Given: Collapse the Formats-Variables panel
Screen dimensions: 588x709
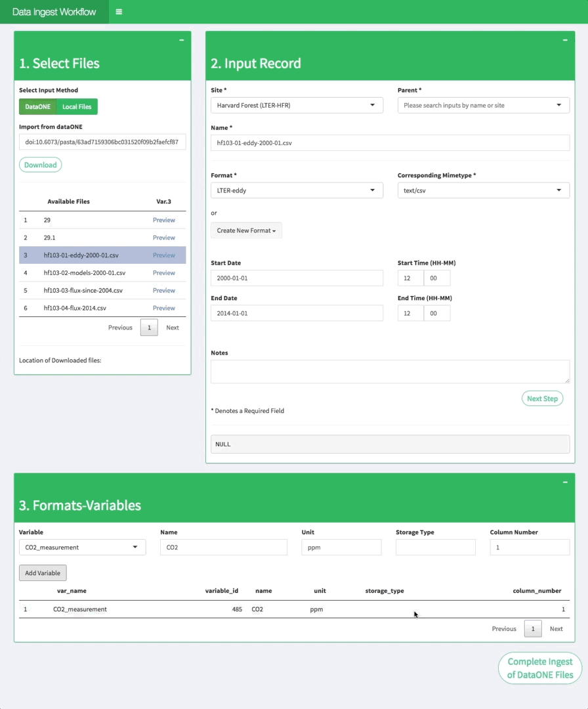Looking at the screenshot, I should pos(565,482).
